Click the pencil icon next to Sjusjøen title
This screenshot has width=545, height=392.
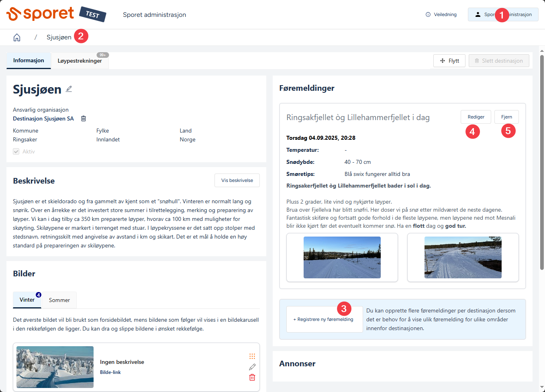[69, 89]
